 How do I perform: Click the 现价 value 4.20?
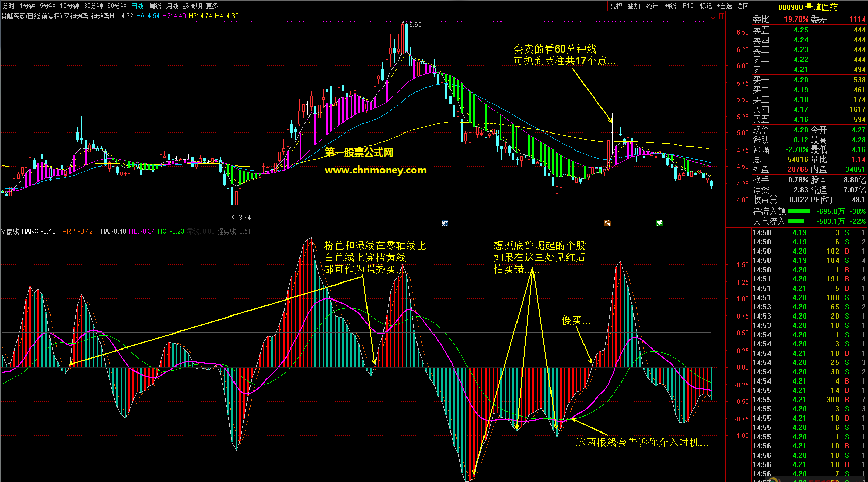(x=801, y=130)
